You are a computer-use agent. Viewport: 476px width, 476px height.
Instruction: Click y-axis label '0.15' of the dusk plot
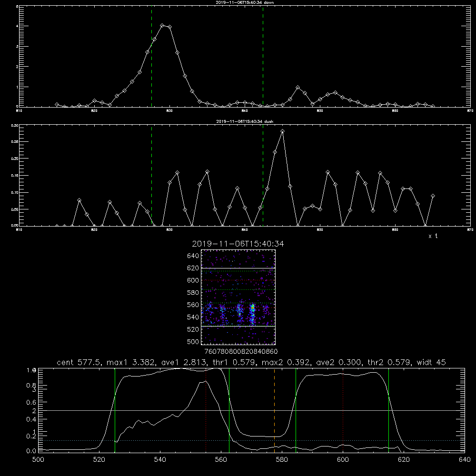pyautogui.click(x=15, y=176)
